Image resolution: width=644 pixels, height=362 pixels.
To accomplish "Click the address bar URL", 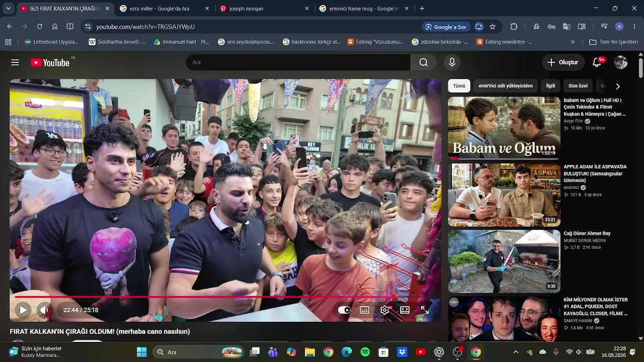I will pyautogui.click(x=145, y=27).
